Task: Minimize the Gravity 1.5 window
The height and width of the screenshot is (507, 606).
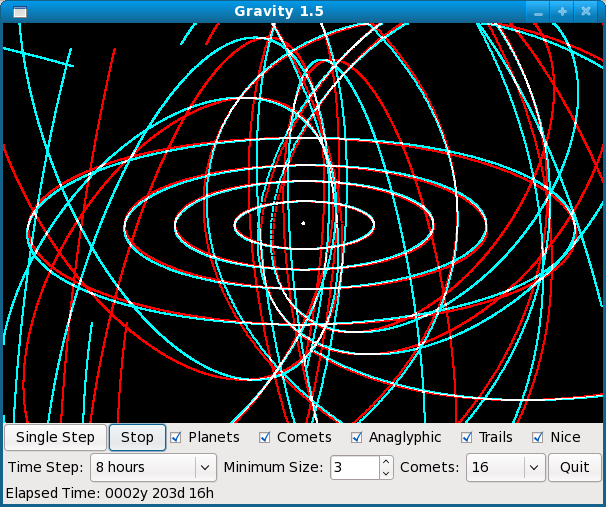Action: coord(539,11)
